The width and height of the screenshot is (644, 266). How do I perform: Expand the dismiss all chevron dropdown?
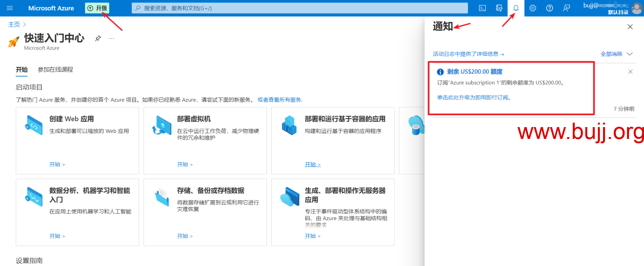click(630, 54)
